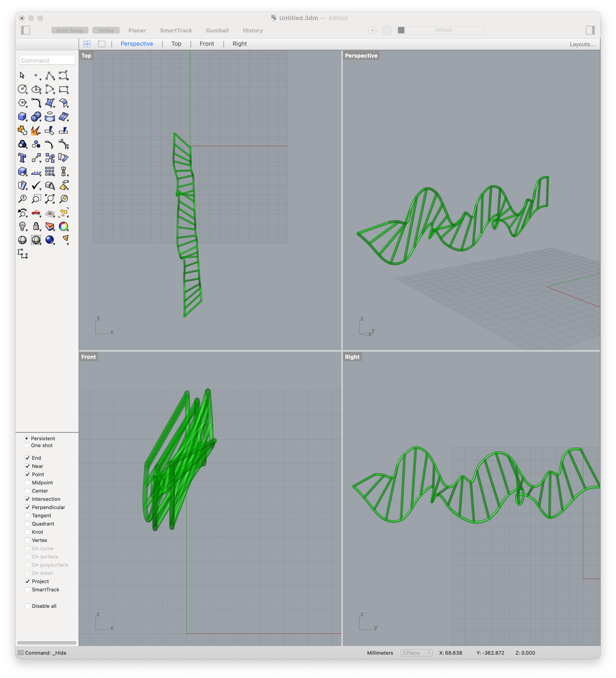
Task: Toggle Ortho mode in the top bar
Action: pyautogui.click(x=106, y=30)
